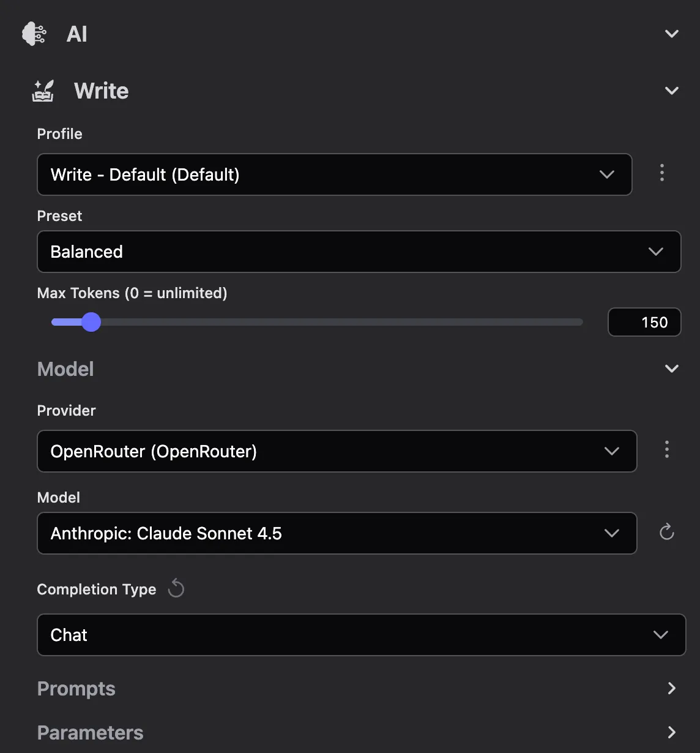
Task: Click the Write feather icon
Action: click(43, 90)
